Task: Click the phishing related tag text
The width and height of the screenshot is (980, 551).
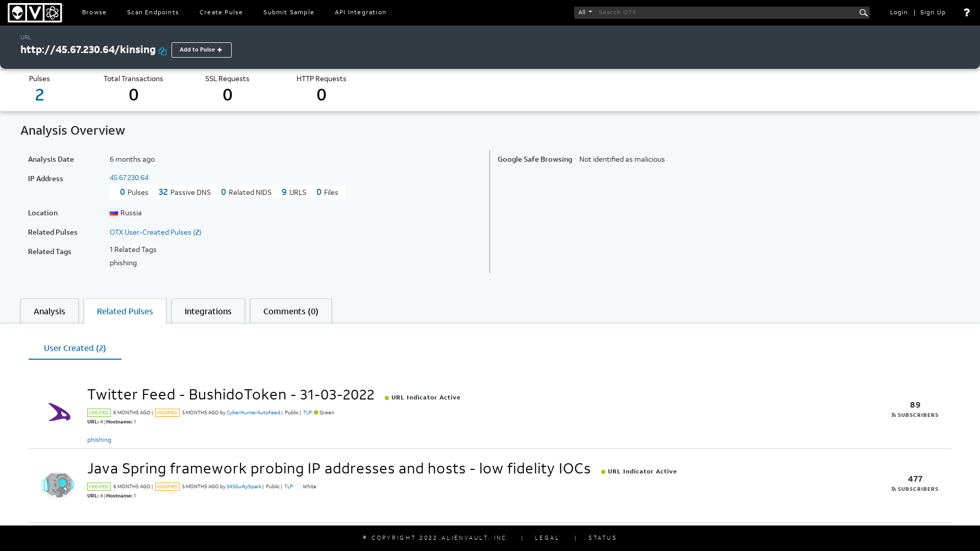Action: (x=123, y=263)
